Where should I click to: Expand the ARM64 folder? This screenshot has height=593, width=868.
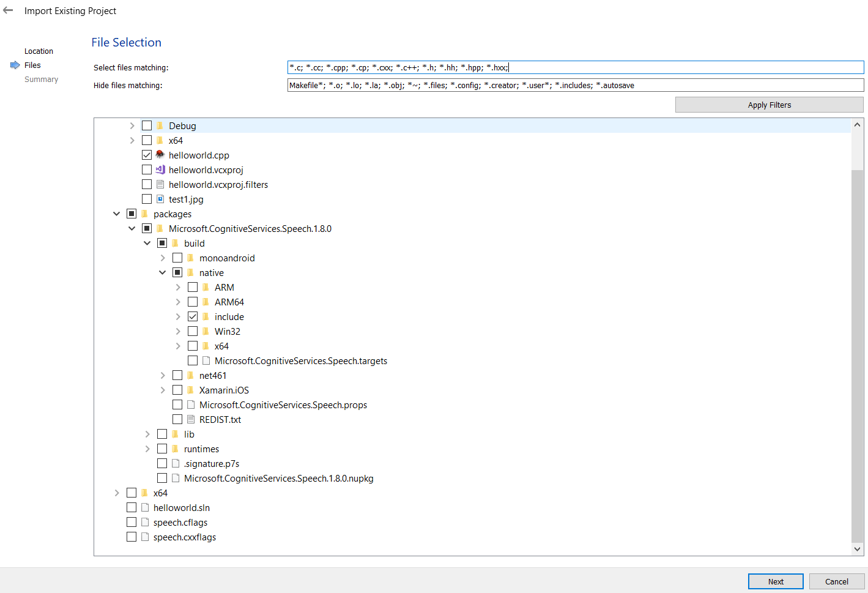tap(177, 301)
